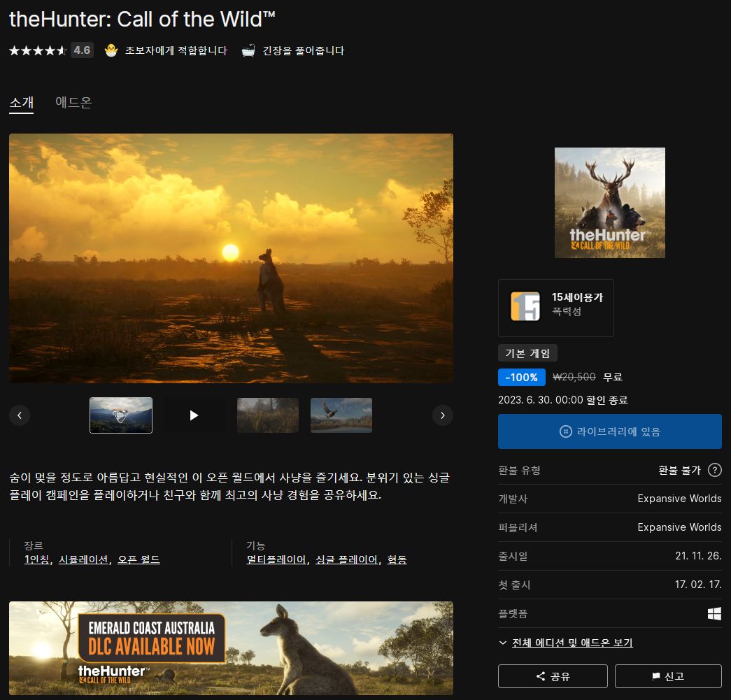Click the first release date 17. 02. 17.
The image size is (731, 700).
698,585
